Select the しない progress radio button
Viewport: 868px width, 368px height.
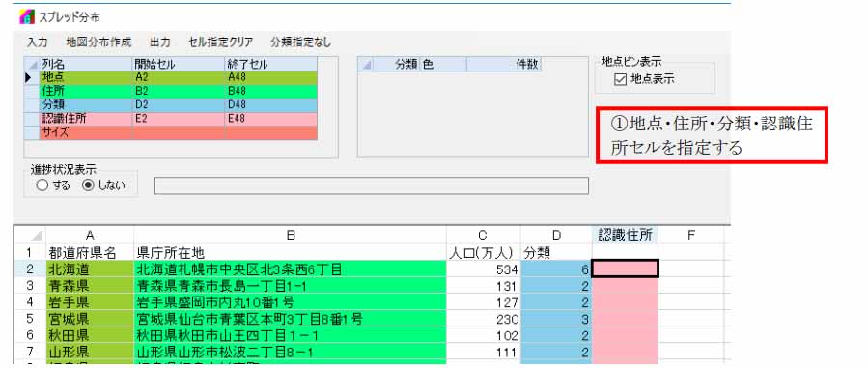click(x=88, y=186)
